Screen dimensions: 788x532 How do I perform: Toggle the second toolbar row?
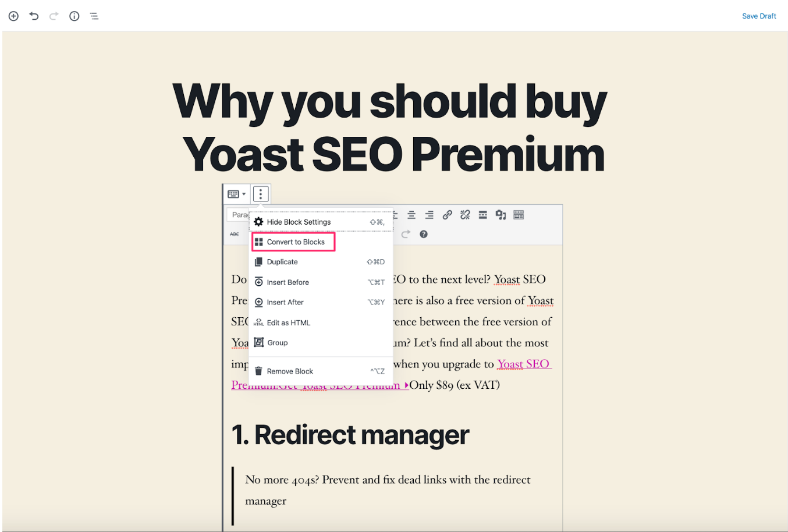(x=518, y=214)
